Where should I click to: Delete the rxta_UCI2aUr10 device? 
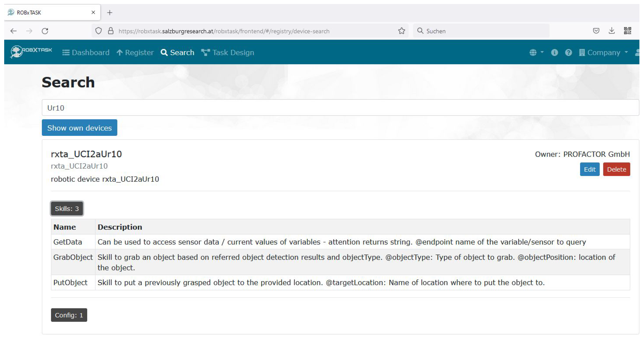(x=616, y=169)
